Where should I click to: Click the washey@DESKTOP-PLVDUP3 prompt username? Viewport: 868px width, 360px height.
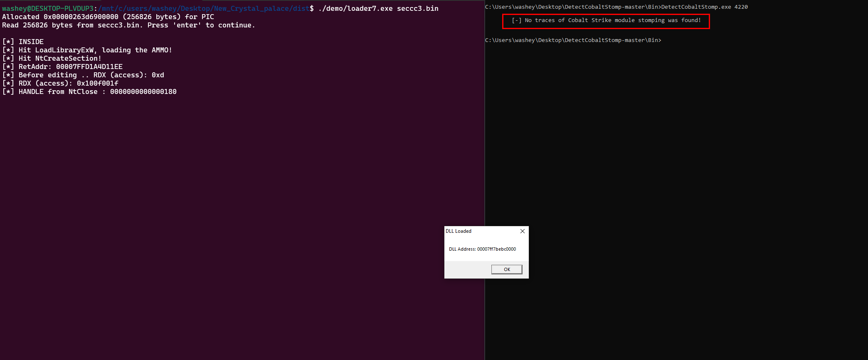tap(48, 8)
